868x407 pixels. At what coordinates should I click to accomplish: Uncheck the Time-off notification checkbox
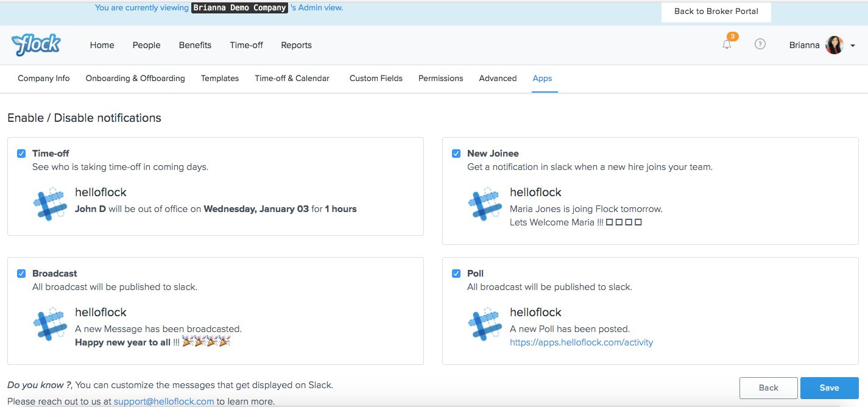(x=21, y=154)
